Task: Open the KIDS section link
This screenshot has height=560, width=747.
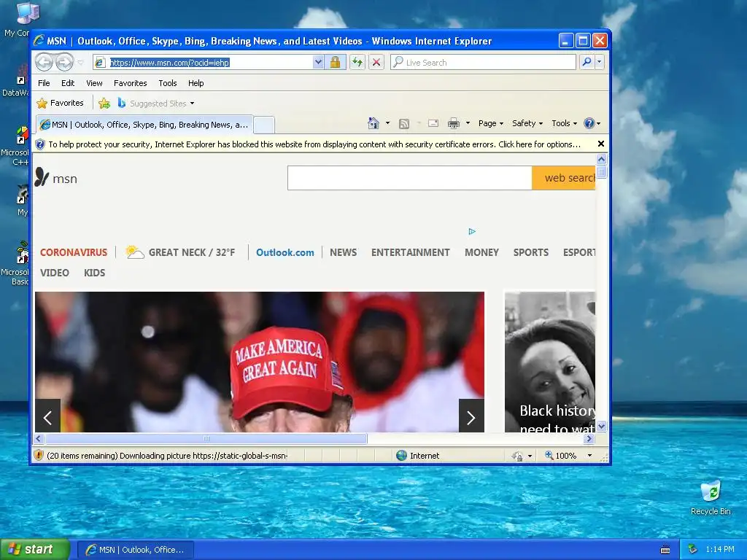Action: coord(94,273)
